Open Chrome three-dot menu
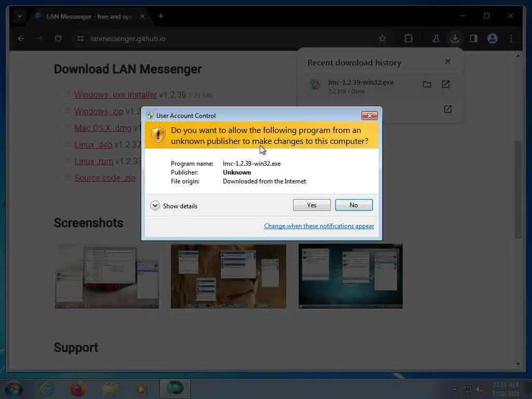 point(511,38)
